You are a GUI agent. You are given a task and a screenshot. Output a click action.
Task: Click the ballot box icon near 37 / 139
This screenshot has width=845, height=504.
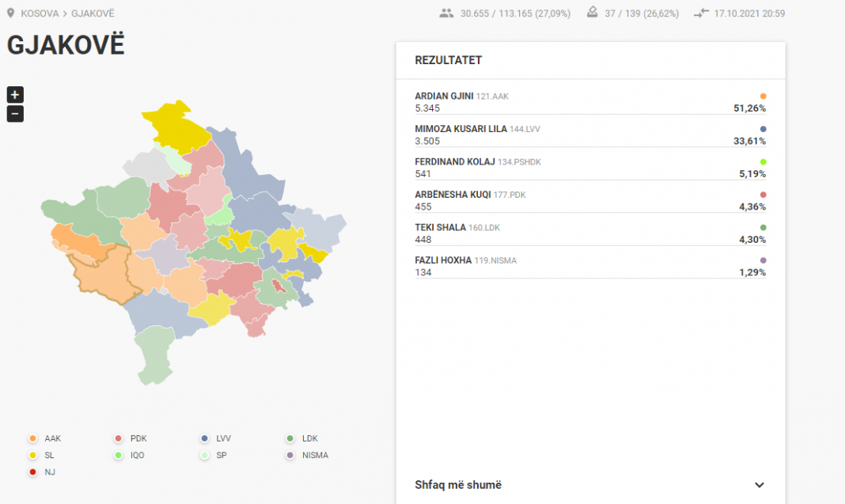[x=593, y=13]
